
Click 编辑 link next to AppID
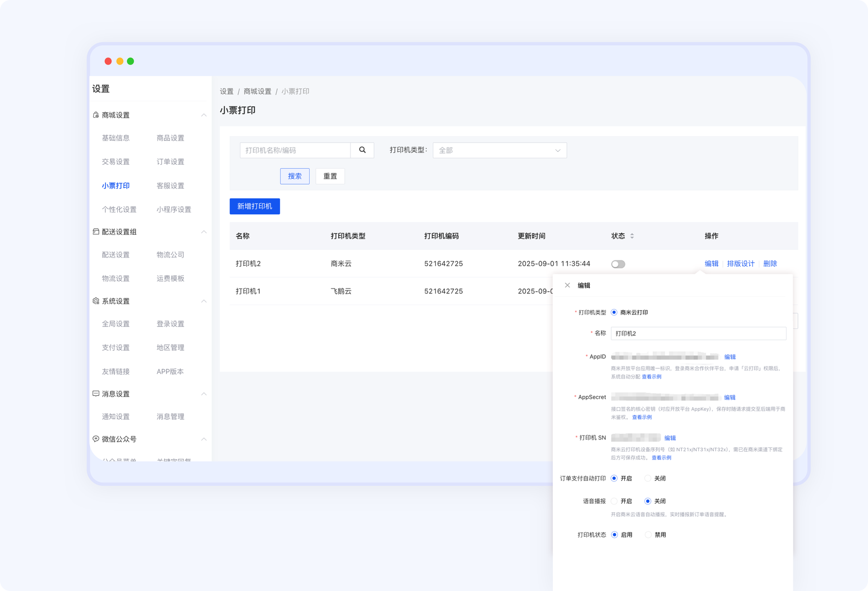coord(730,357)
